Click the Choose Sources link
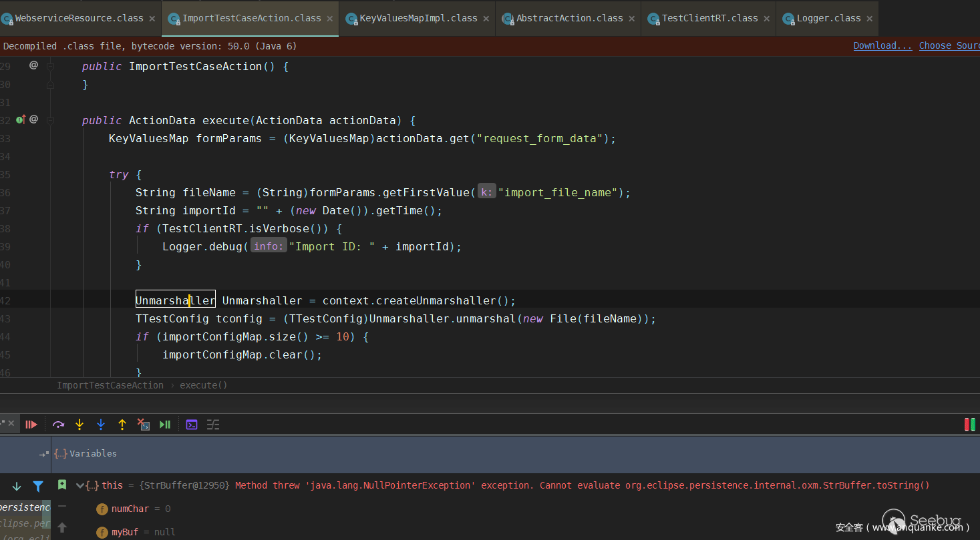The width and height of the screenshot is (980, 540). [949, 45]
